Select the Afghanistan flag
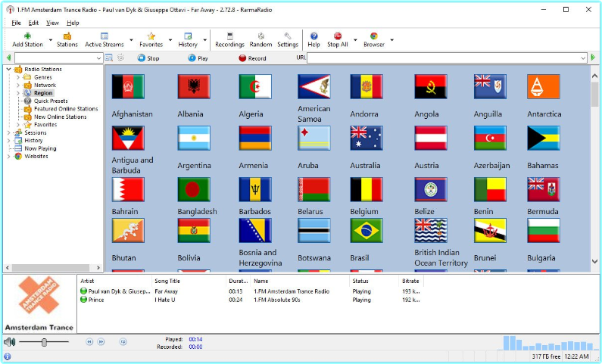This screenshot has height=364, width=602. coord(128,87)
